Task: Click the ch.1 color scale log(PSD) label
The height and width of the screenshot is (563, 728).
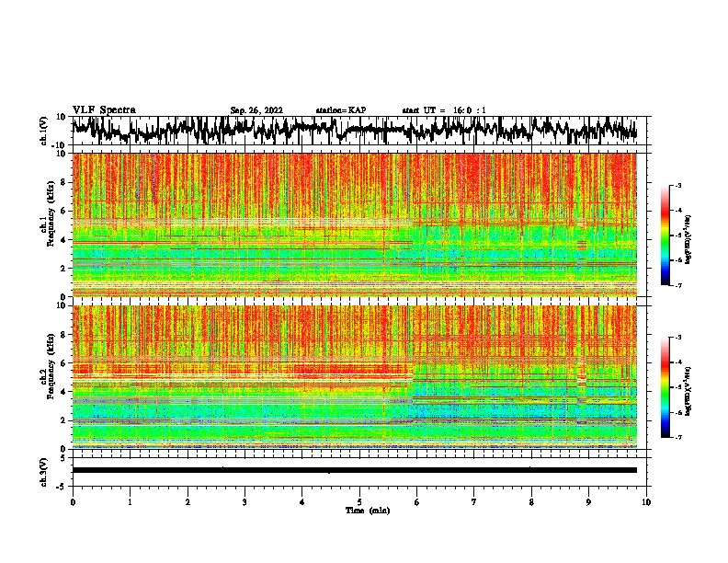Action: coord(688,239)
